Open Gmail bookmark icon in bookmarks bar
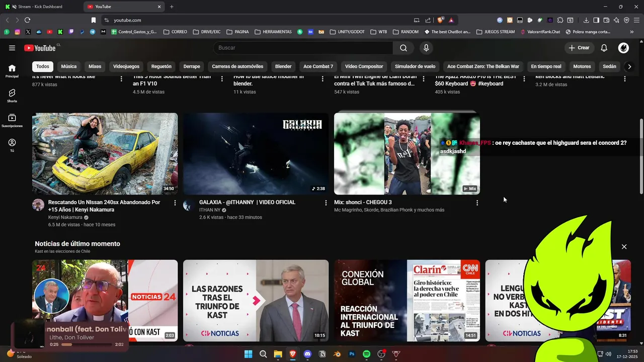Image resolution: width=644 pixels, height=362 pixels. point(103,32)
